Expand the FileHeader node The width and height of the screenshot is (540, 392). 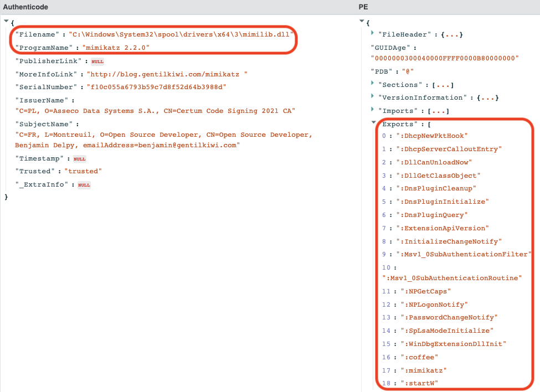click(x=372, y=34)
